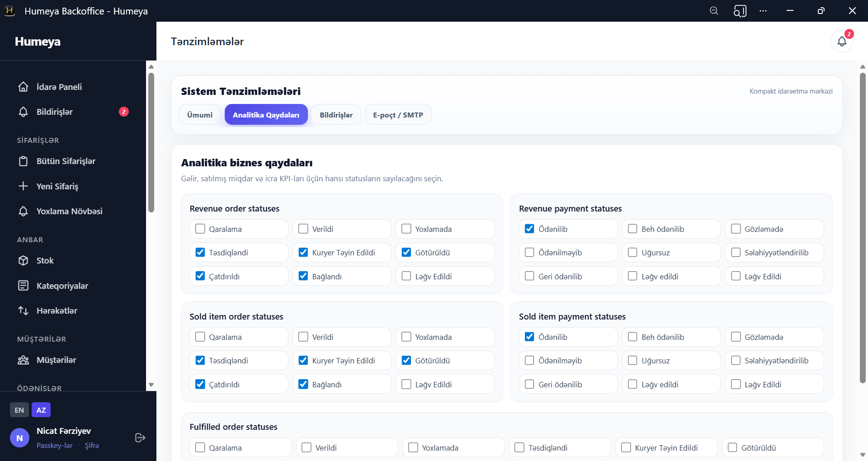Uncheck Bağlandı under Sold item order statuses
This screenshot has height=461, width=868.
coord(303,384)
